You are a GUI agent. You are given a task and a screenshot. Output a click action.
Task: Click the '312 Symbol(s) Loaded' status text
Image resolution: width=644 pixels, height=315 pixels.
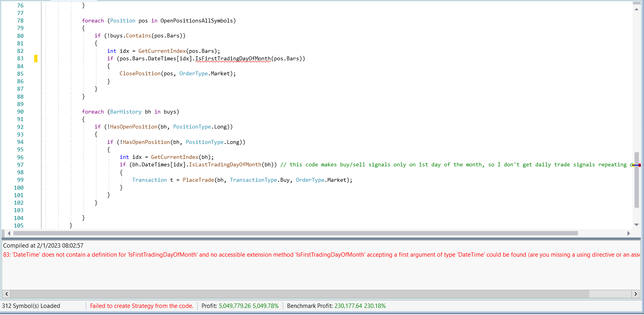click(x=31, y=306)
